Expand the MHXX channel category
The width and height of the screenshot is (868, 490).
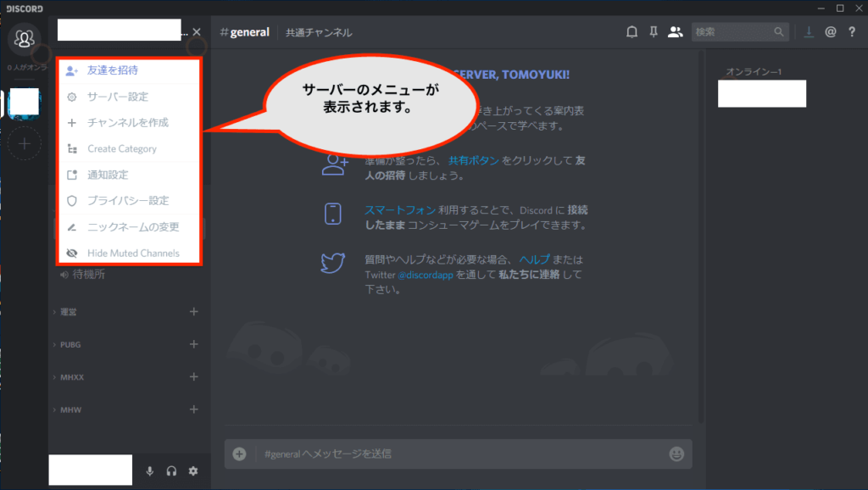70,377
